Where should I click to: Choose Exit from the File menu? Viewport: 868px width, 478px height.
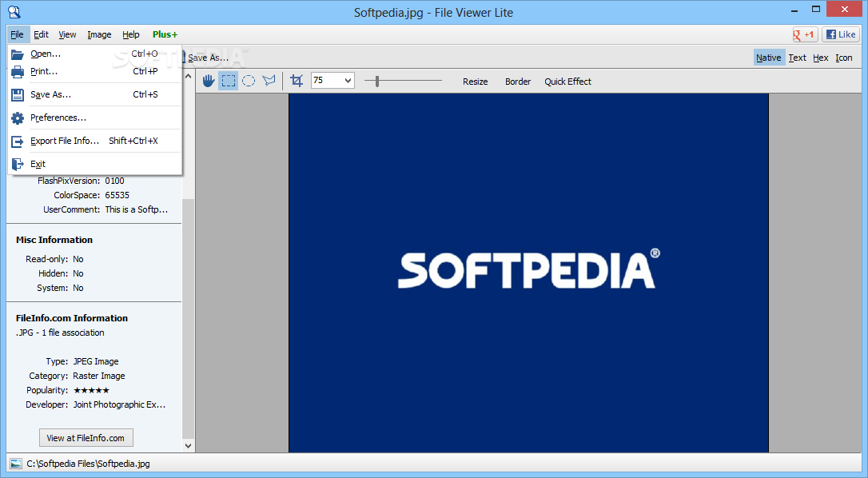click(95, 164)
